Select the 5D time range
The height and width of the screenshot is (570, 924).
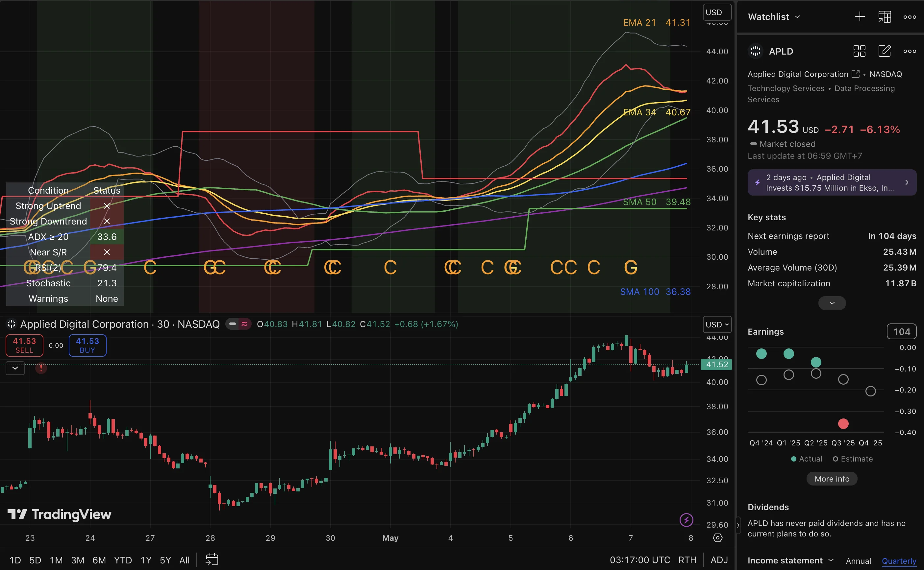tap(35, 560)
